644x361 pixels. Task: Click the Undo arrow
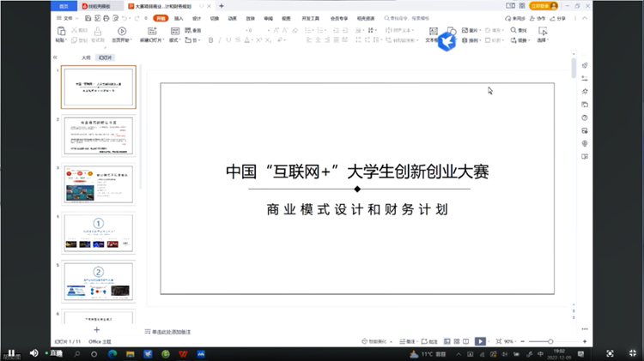coord(125,18)
